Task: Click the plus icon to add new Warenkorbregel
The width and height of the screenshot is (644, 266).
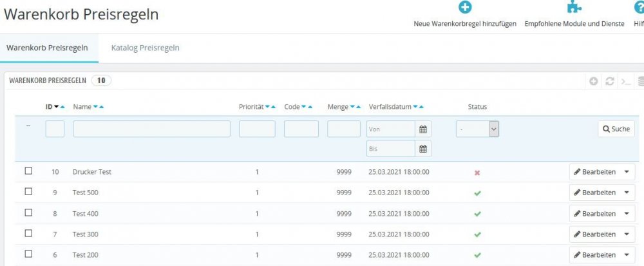Action: pos(465,7)
